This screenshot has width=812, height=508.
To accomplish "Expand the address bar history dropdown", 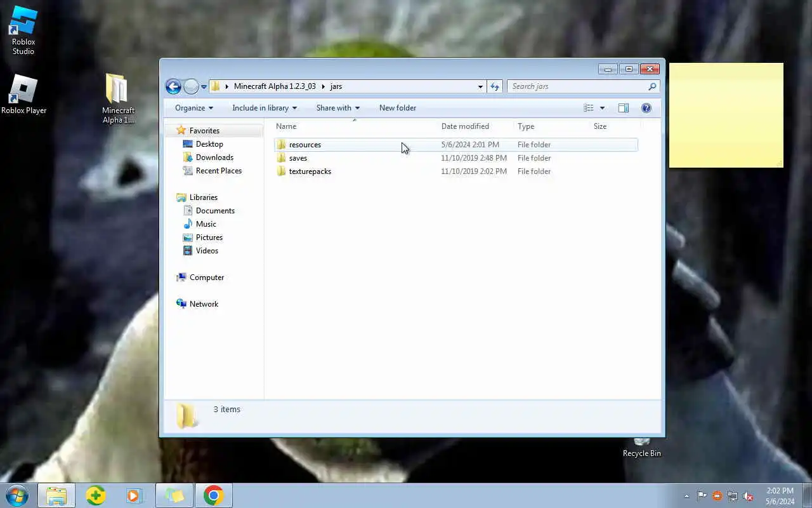I will tap(480, 86).
